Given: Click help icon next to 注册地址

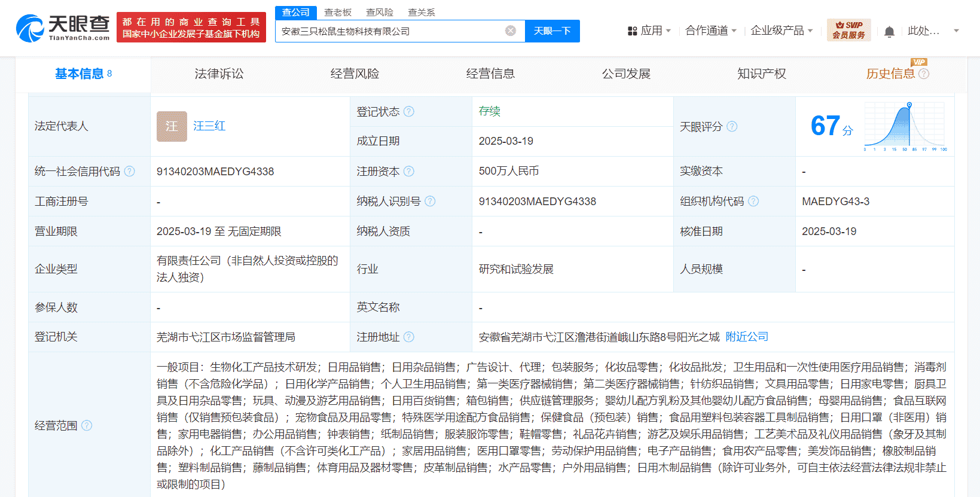Looking at the screenshot, I should point(409,337).
